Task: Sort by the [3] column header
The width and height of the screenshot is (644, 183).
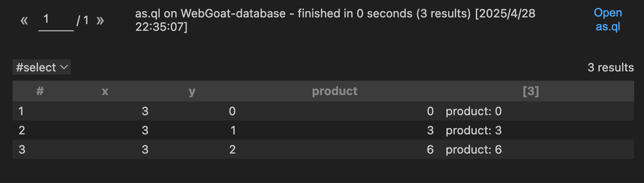Action: [x=531, y=91]
